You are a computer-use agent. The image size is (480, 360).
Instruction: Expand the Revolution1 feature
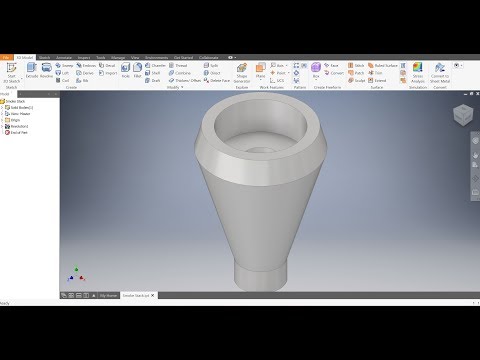tap(2, 126)
